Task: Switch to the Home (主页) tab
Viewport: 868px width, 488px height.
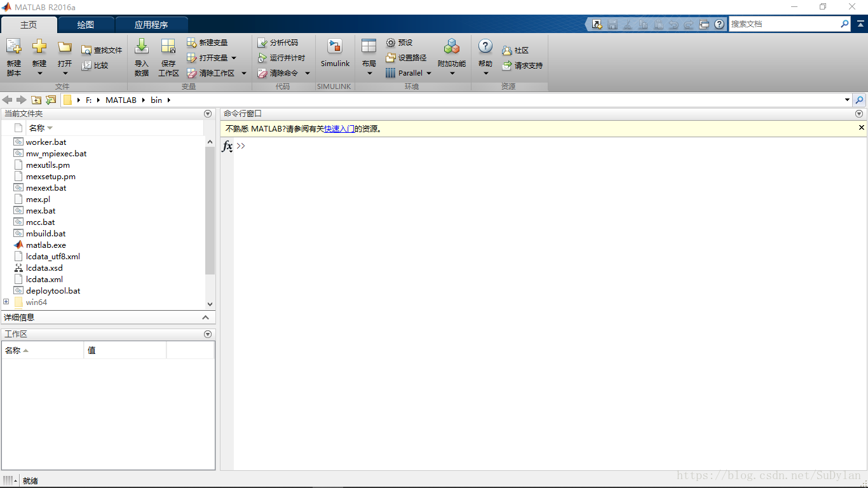Action: click(29, 25)
